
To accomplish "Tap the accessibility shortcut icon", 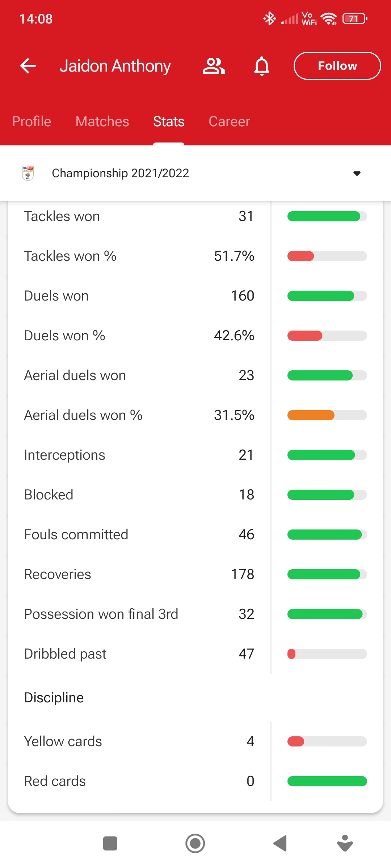I will coord(345,843).
